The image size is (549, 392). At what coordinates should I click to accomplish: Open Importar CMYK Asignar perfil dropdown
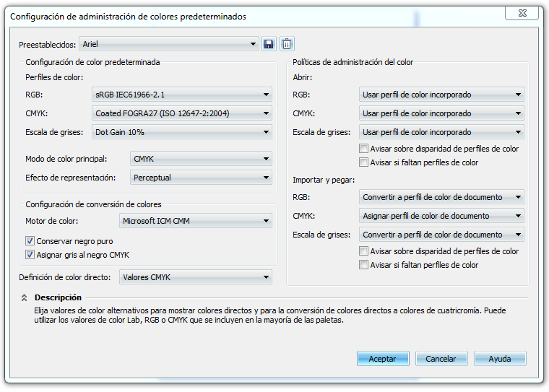pyautogui.click(x=441, y=216)
